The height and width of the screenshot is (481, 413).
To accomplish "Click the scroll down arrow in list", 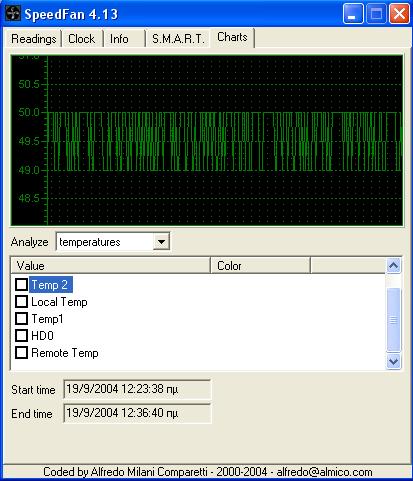I will point(394,361).
